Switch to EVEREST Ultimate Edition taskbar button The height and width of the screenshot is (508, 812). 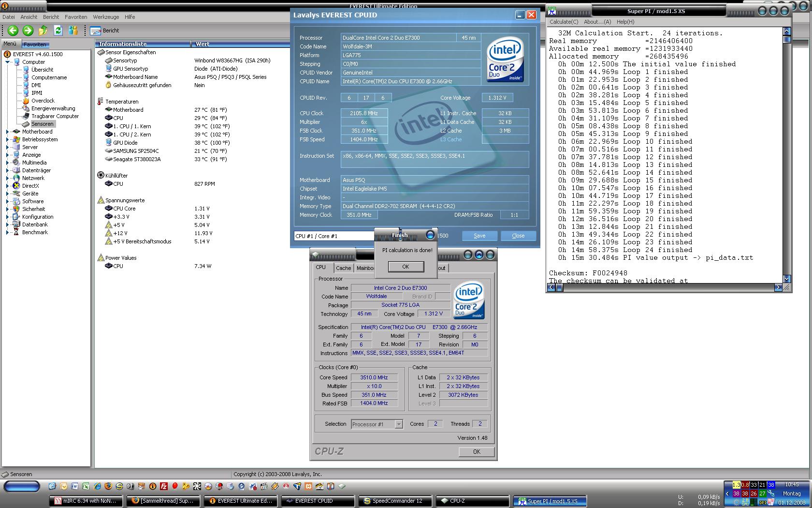[241, 501]
